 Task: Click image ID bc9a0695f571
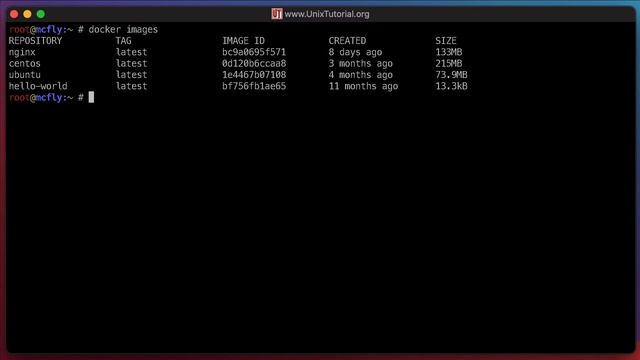click(x=254, y=52)
